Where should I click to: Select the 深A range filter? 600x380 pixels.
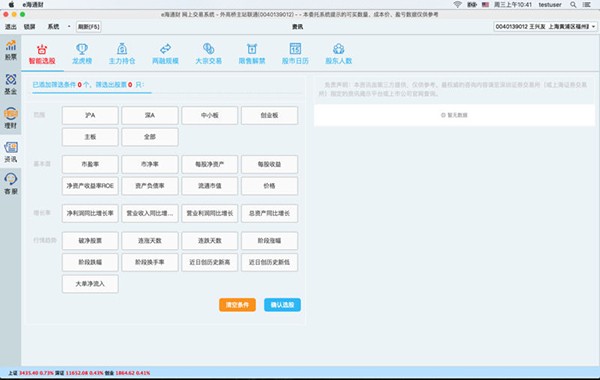pos(150,115)
